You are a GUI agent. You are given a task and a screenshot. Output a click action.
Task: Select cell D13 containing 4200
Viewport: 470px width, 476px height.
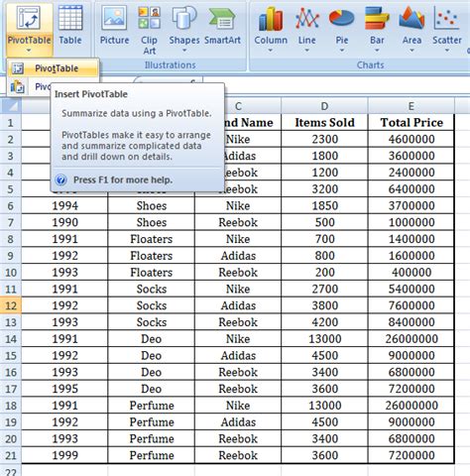(x=324, y=322)
